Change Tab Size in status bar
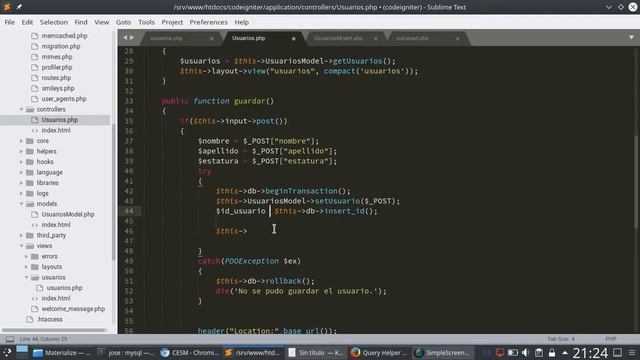This screenshot has height=360, width=640. (561, 339)
